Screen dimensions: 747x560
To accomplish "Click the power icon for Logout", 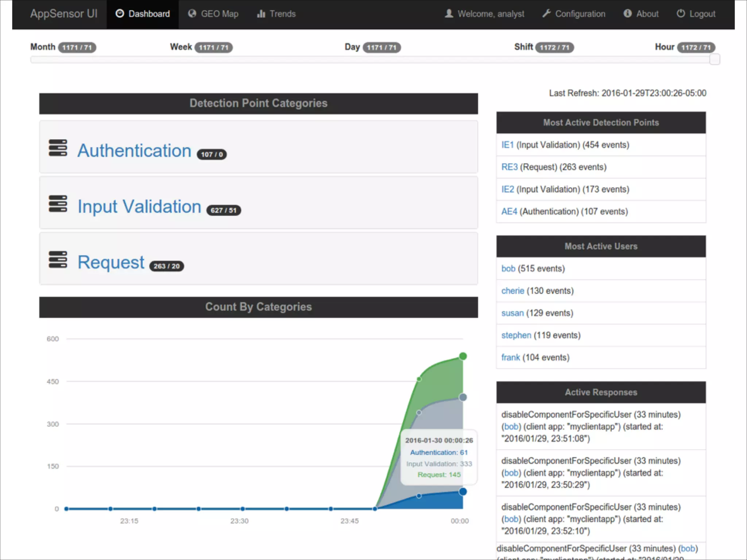I will tap(681, 14).
